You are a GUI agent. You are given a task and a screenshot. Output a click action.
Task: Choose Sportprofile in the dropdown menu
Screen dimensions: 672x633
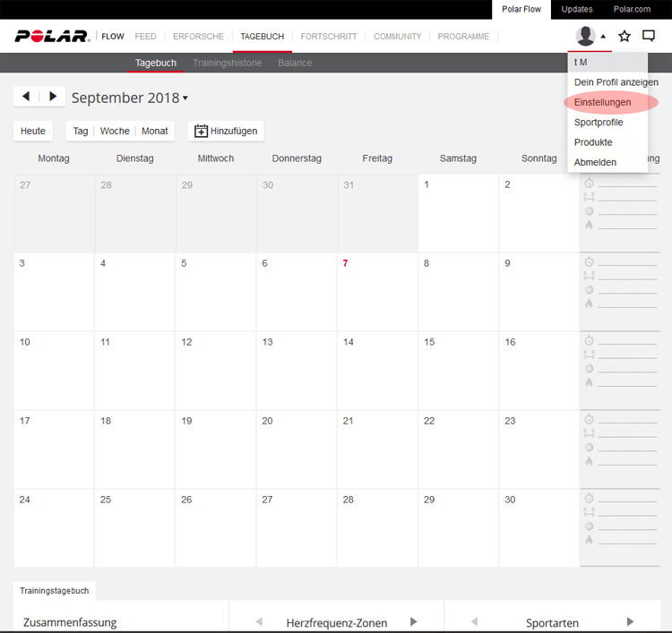(x=599, y=122)
